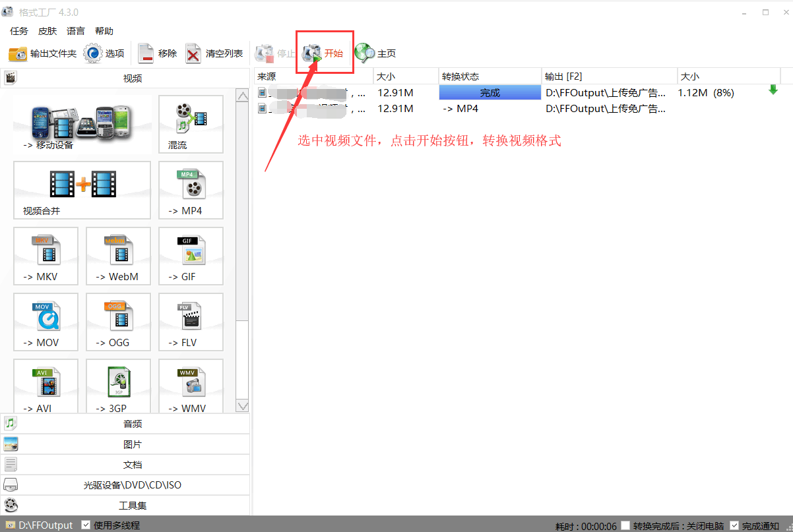Click the 开始 (Start) conversion button
Screen dimensions: 793x532
324,53
